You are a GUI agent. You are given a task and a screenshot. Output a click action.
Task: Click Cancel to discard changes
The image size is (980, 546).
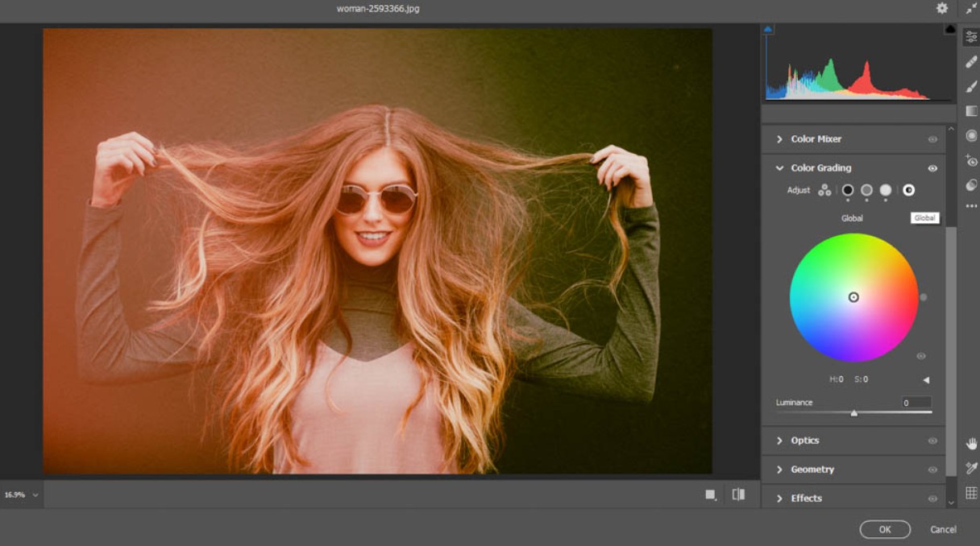[x=943, y=529]
